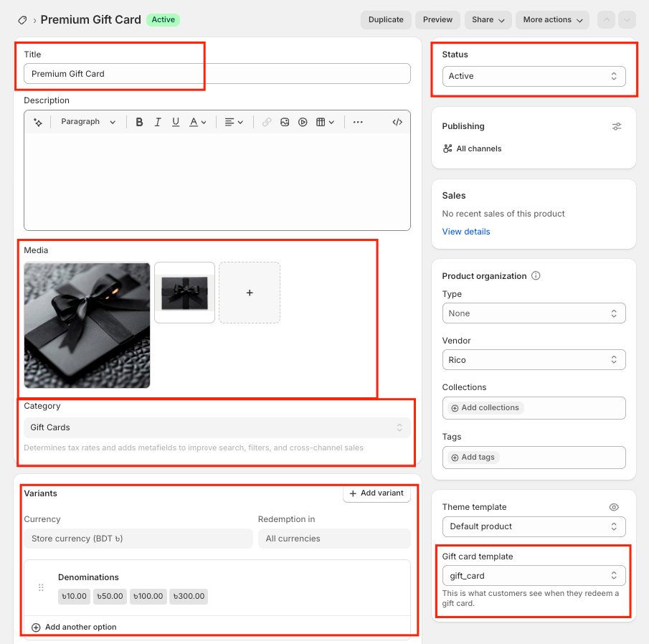The width and height of the screenshot is (649, 644).
Task: Open the text alignment options
Action: (x=234, y=122)
